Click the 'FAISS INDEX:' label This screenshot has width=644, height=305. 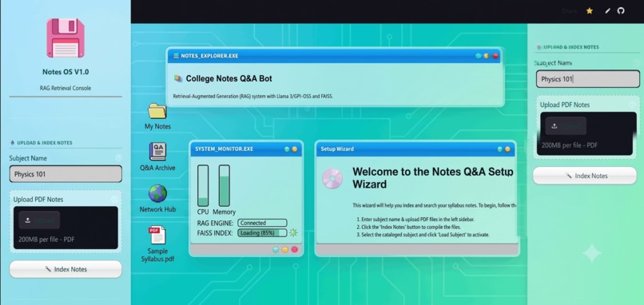click(x=215, y=233)
